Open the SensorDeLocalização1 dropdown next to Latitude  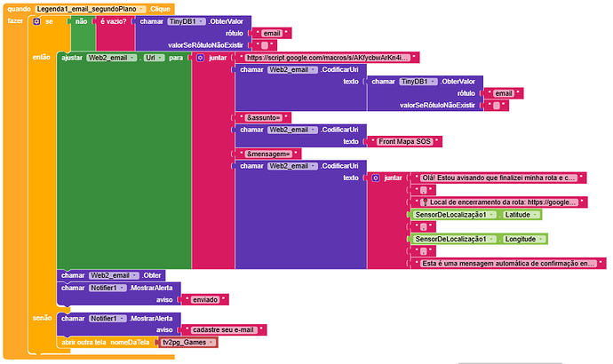455,215
